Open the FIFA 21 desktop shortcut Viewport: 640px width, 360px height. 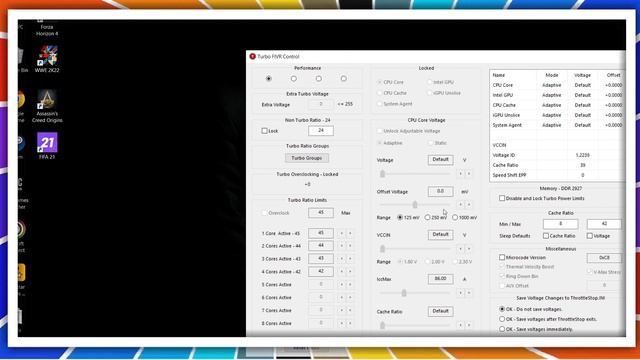(47, 146)
